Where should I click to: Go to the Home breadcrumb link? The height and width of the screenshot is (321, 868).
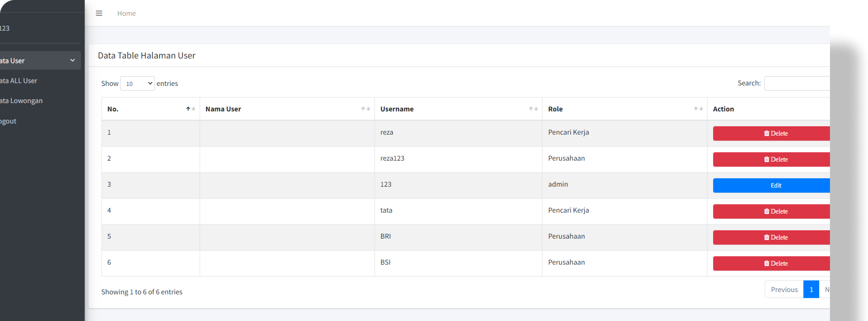[126, 13]
